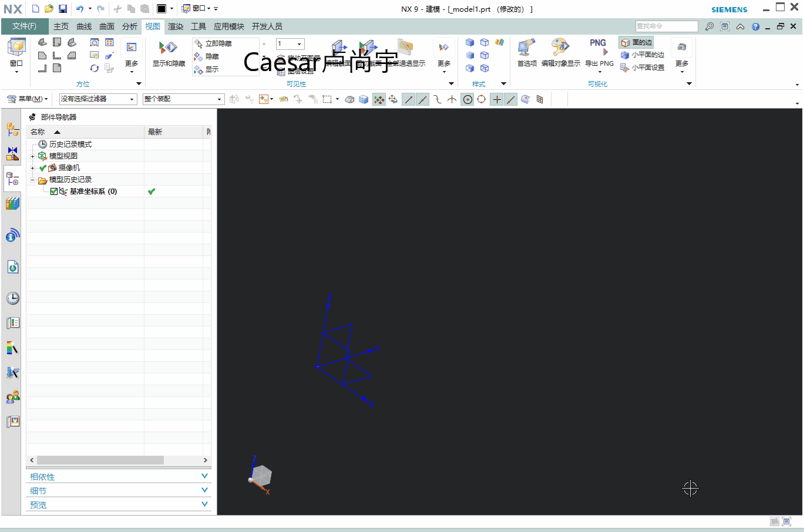
Task: Click the 查找命令 search field
Action: click(665, 26)
